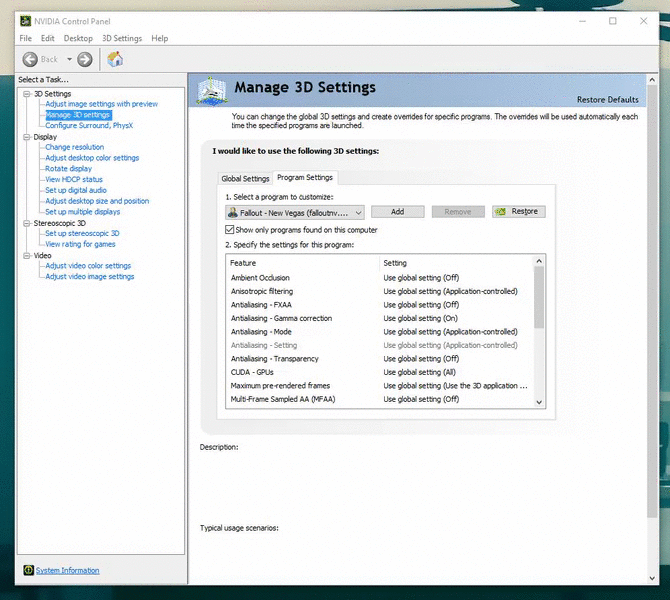
Task: Select Antialiasing - Transparency row
Action: coord(380,359)
